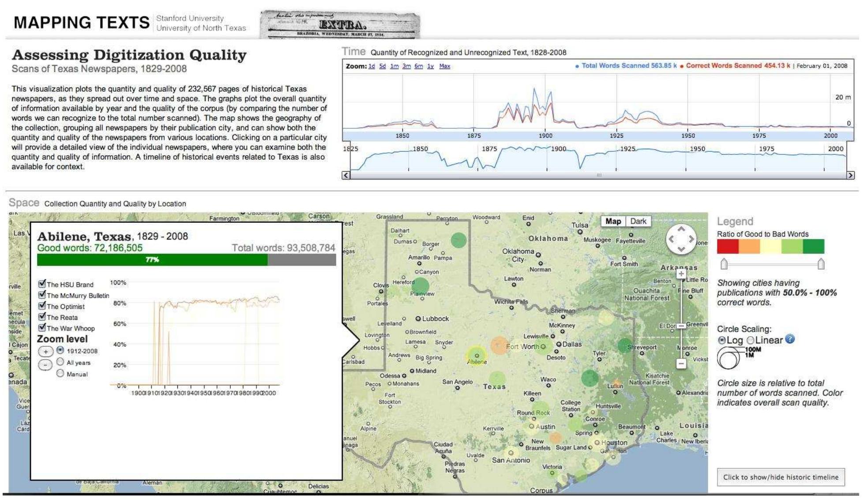Select the Map style tab
Screen dimensions: 868x499
613,221
